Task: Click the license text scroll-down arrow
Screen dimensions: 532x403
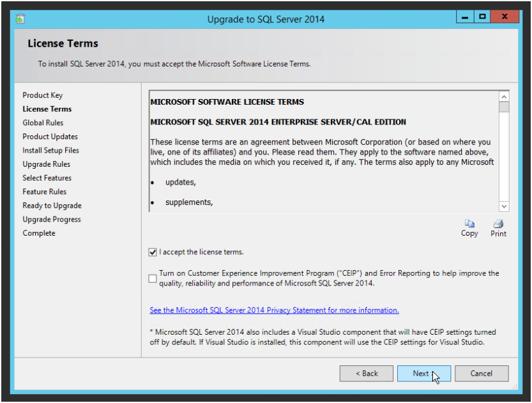Action: coord(504,206)
